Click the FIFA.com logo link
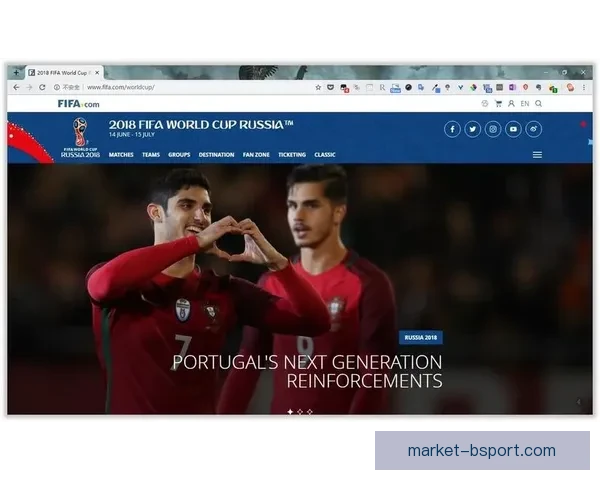 (x=78, y=104)
